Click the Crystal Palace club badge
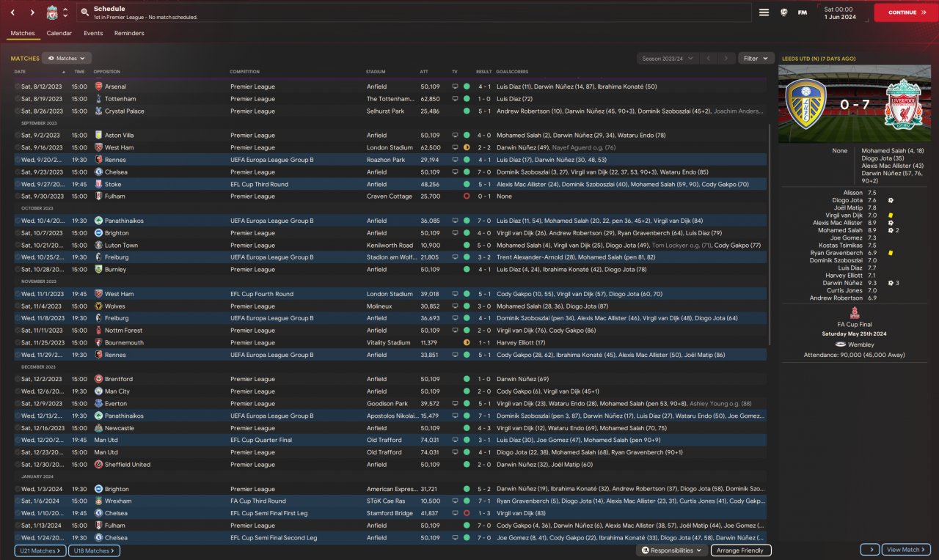 pos(99,111)
